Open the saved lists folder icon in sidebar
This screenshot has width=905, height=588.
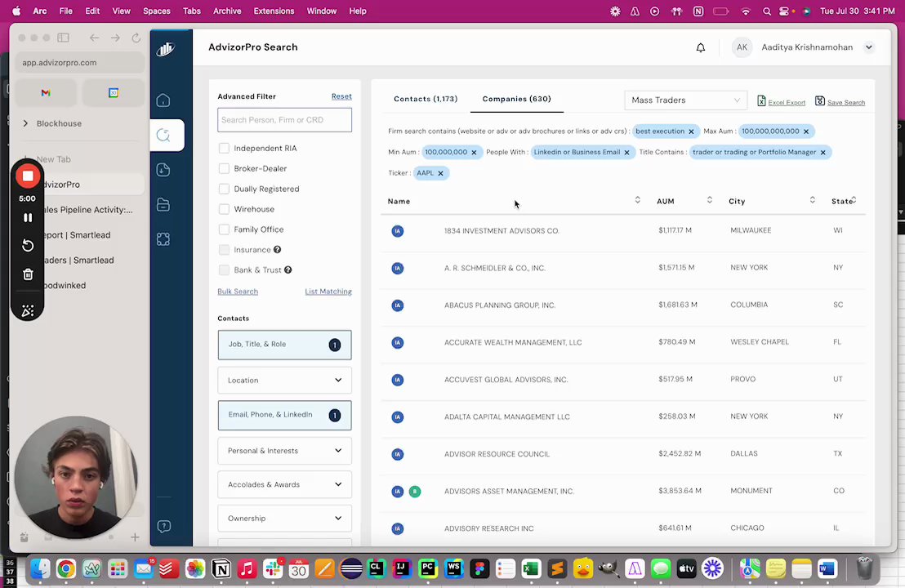point(163,204)
